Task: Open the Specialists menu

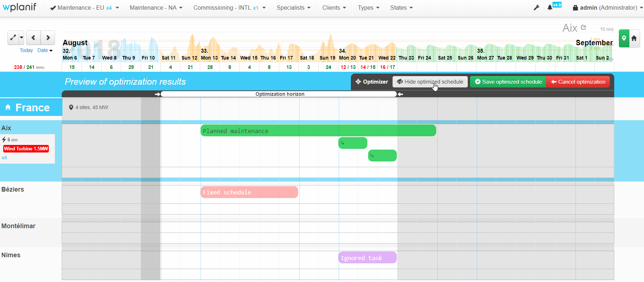Action: point(293,8)
